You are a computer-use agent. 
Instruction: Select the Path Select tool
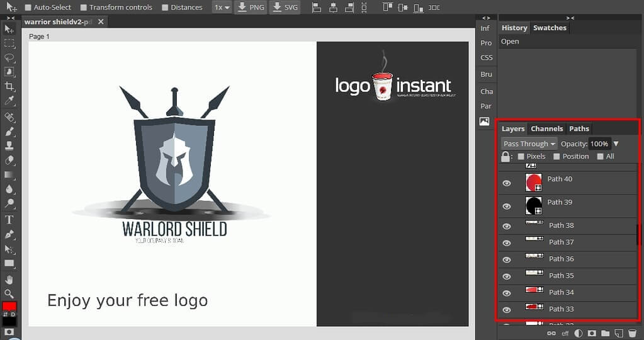click(x=9, y=249)
